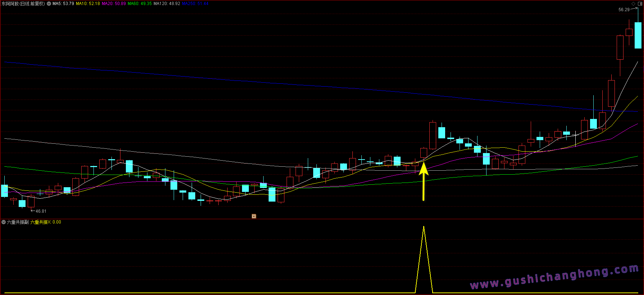
Task: Expand dropdown beside 六重共振副 indicator name
Action: 4,222
